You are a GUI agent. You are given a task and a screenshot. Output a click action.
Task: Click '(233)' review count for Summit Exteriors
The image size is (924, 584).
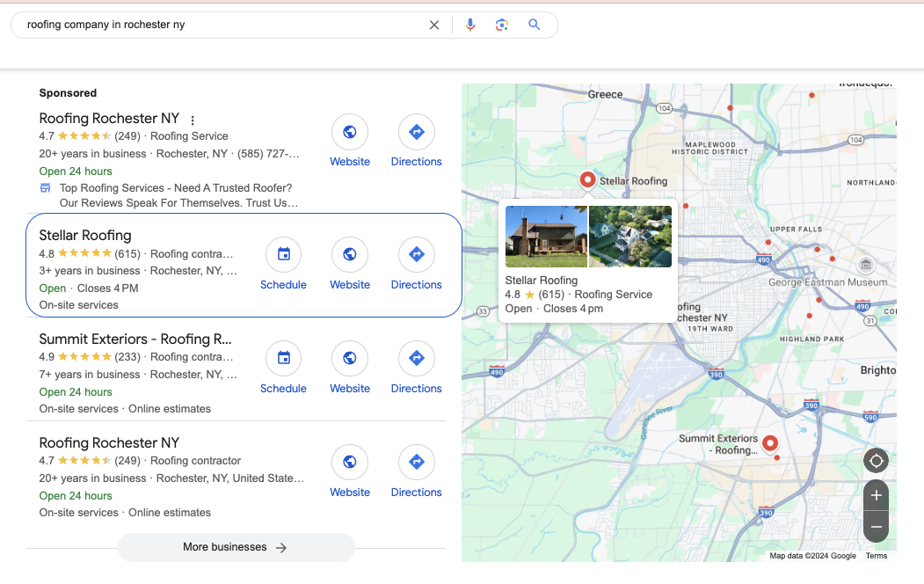127,357
